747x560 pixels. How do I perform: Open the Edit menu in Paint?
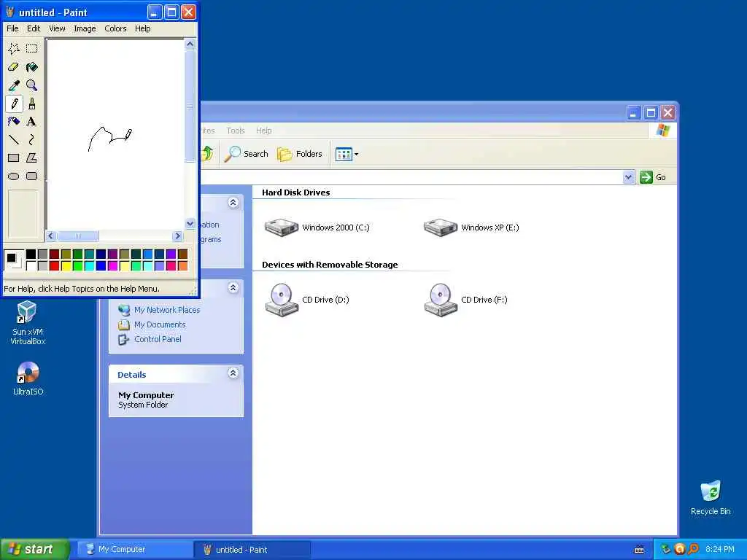coord(34,28)
